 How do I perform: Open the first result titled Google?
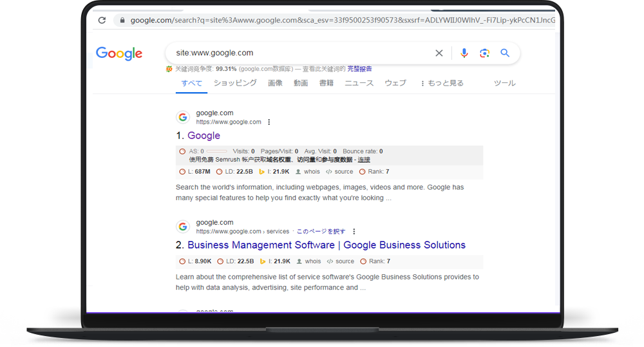tap(204, 135)
